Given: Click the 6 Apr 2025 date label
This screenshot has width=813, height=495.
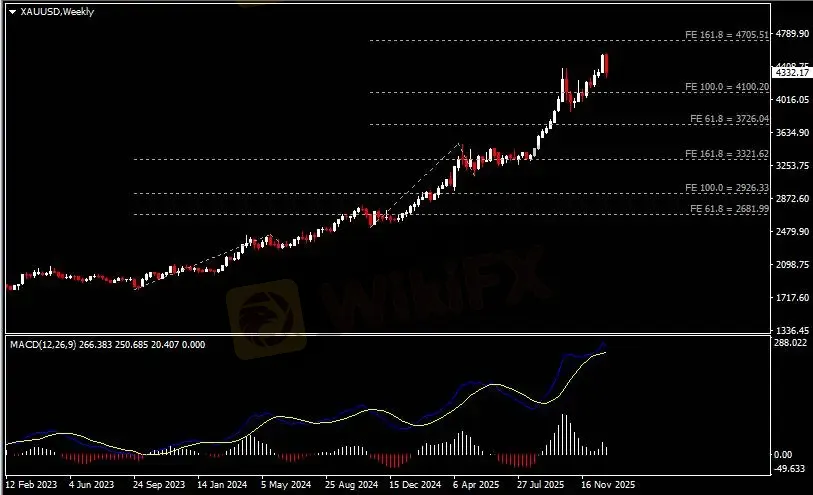Looking at the screenshot, I should (476, 485).
